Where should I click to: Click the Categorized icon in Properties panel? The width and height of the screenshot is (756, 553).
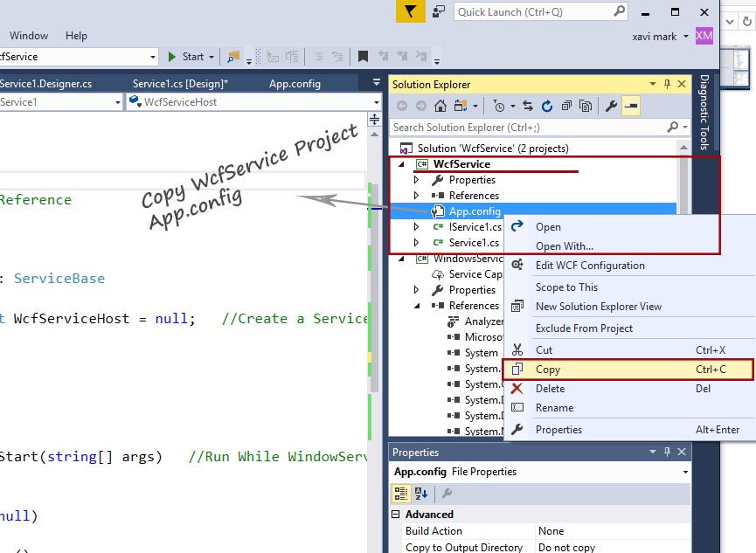click(400, 494)
